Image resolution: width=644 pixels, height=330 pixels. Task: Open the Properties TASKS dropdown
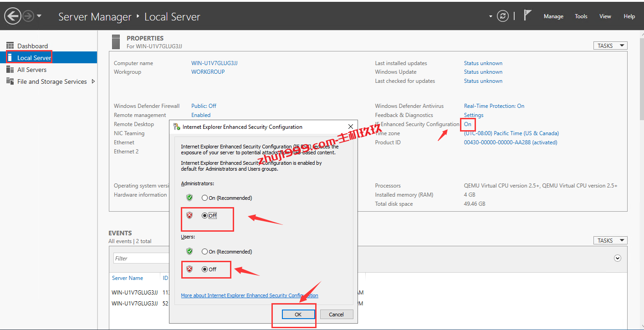pyautogui.click(x=610, y=46)
